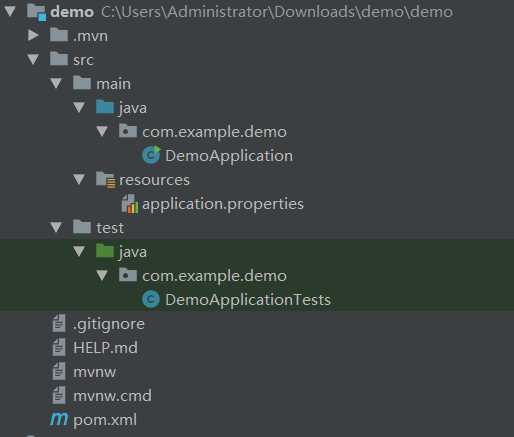The image size is (514, 437).
Task: Collapse the test folder arrow
Action: 56,227
